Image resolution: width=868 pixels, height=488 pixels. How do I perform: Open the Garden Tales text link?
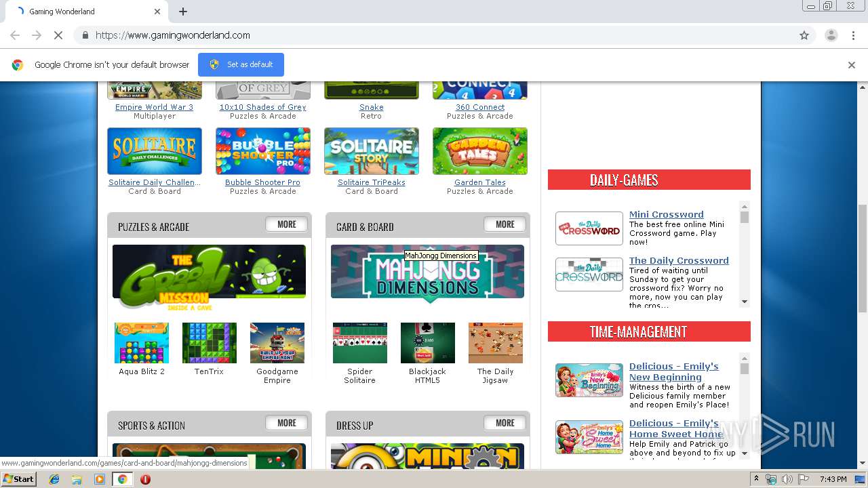[480, 182]
